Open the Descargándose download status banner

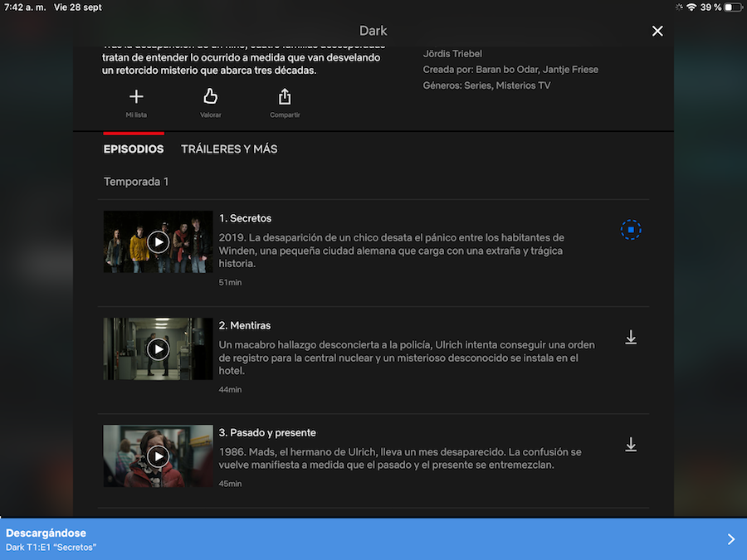(332, 539)
